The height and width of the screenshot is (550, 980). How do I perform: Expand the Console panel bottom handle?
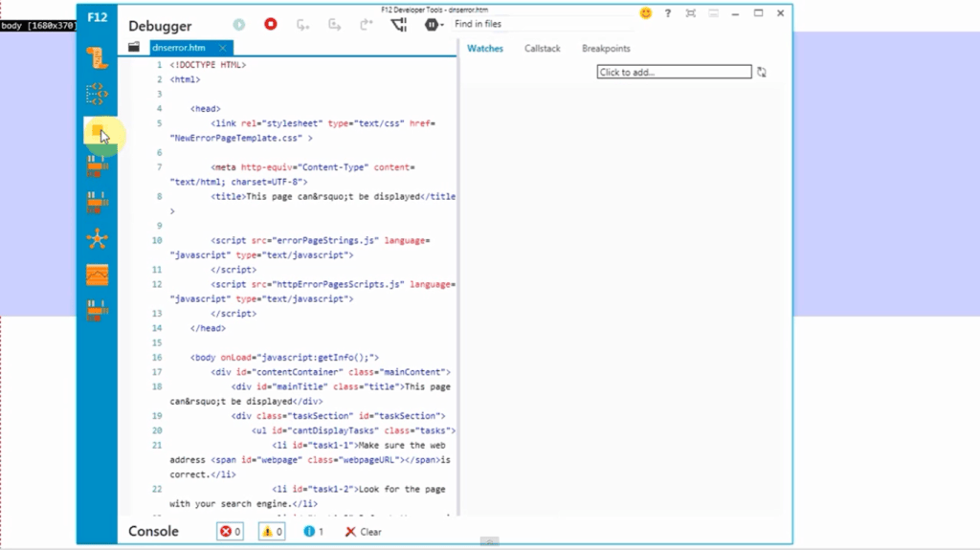pyautogui.click(x=489, y=541)
